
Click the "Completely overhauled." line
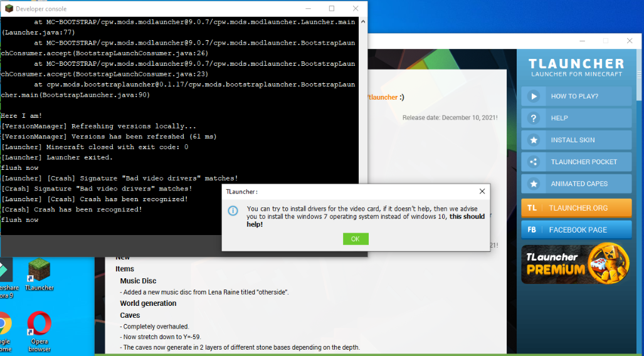(x=154, y=327)
